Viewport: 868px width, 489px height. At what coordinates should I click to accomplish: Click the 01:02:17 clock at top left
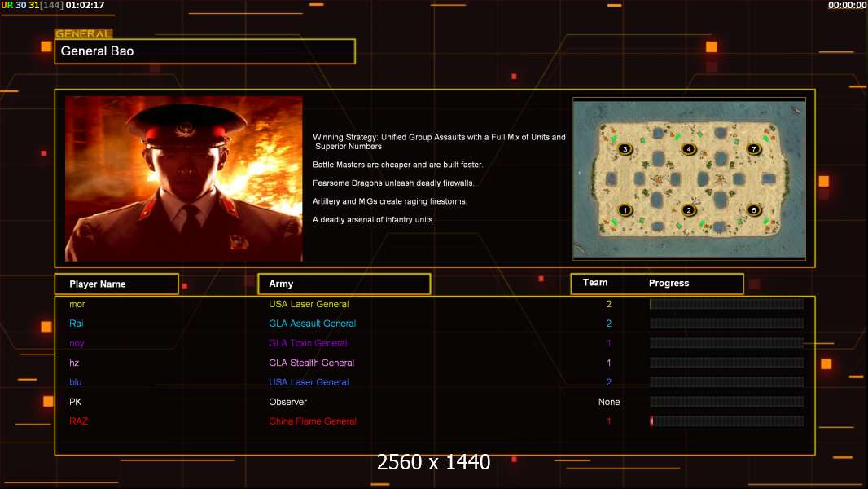click(x=85, y=5)
